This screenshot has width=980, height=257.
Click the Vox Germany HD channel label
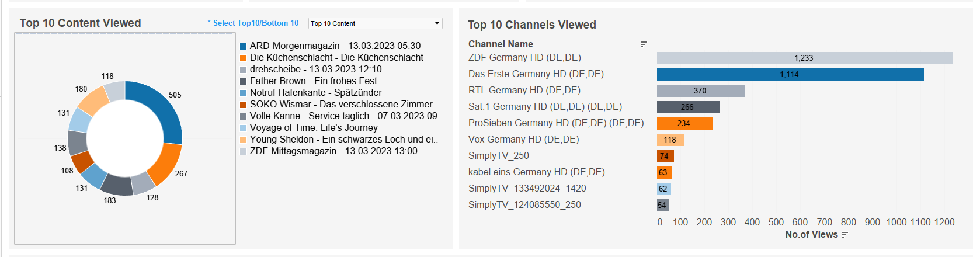coord(523,140)
